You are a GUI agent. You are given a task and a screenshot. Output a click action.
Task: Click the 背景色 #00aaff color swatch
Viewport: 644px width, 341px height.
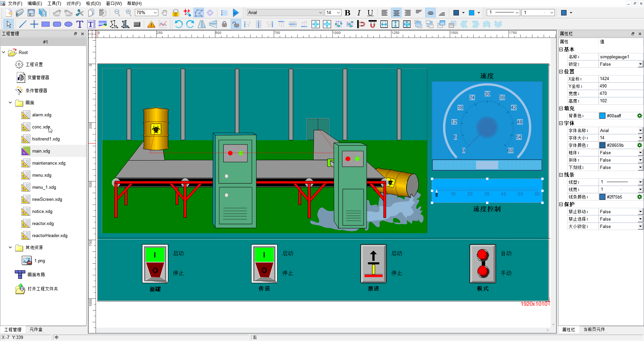pos(602,116)
